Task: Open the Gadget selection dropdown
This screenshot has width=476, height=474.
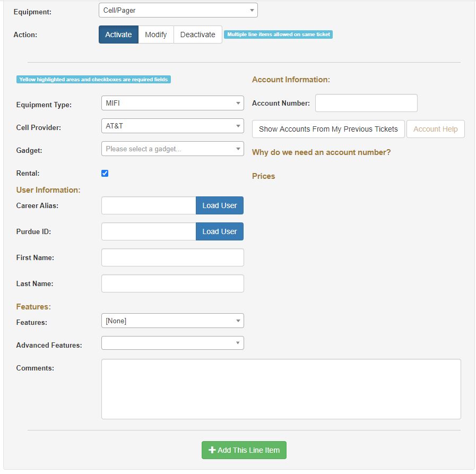Action: click(172, 149)
